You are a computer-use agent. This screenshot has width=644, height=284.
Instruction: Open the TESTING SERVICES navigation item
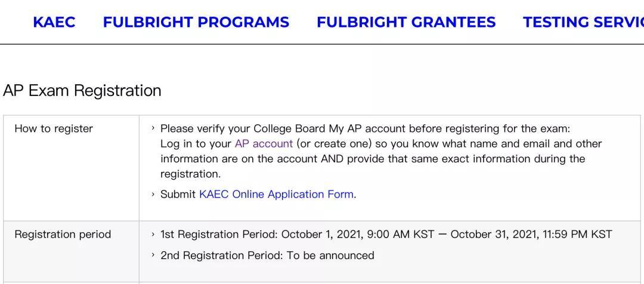(x=583, y=22)
